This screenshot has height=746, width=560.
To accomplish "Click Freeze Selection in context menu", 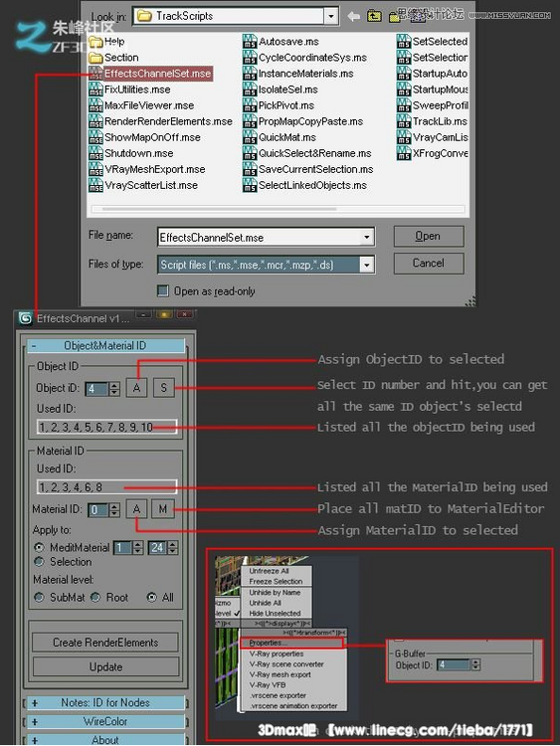I will [x=276, y=582].
